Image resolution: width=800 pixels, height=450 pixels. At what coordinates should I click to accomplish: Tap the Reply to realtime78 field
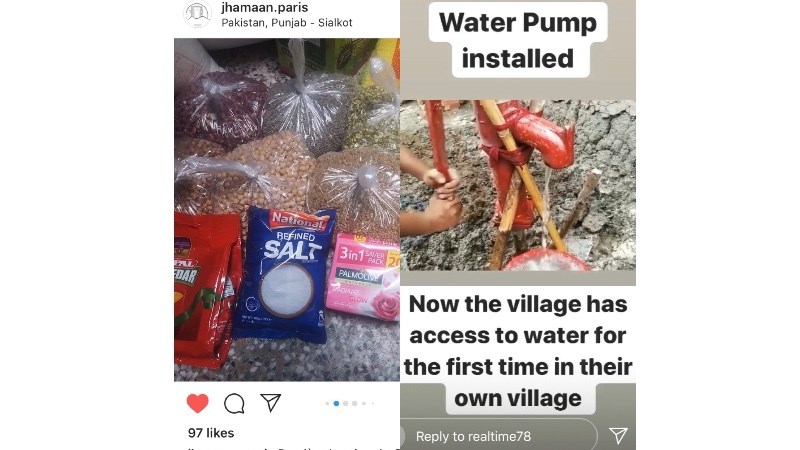pyautogui.click(x=498, y=436)
